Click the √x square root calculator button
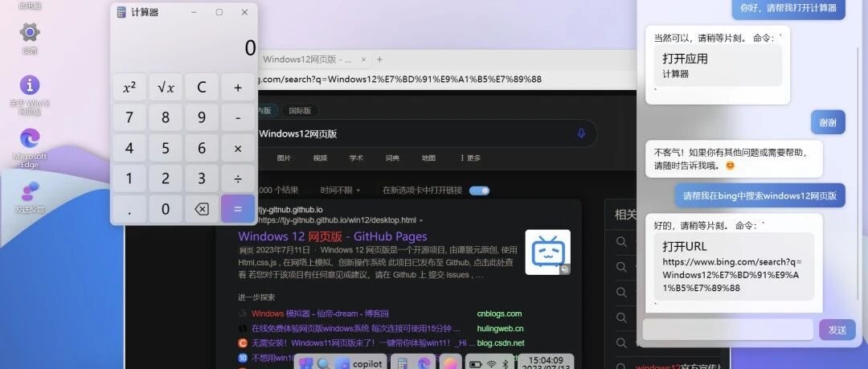 point(166,88)
